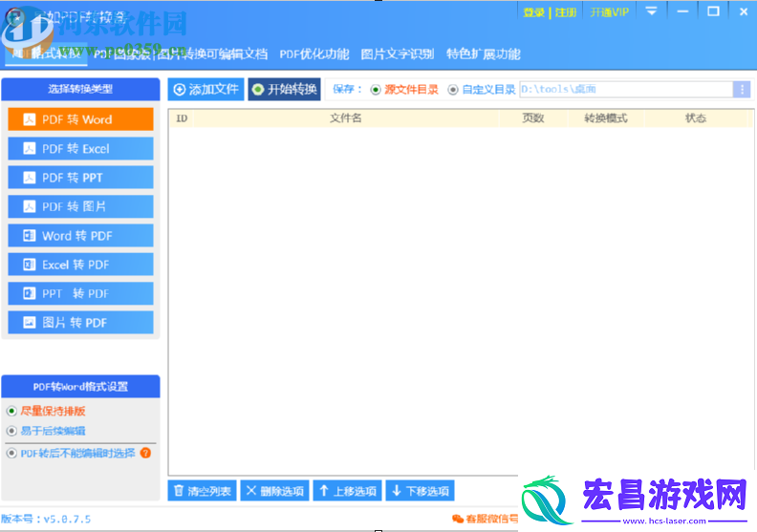Choose PDF 转 图片 conversion
This screenshot has width=757, height=532.
pos(80,206)
